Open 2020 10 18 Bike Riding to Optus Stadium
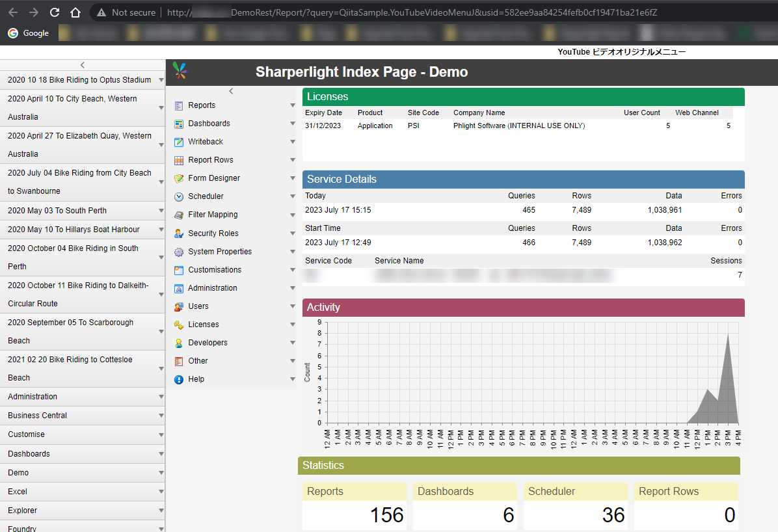The image size is (778, 532). point(79,80)
